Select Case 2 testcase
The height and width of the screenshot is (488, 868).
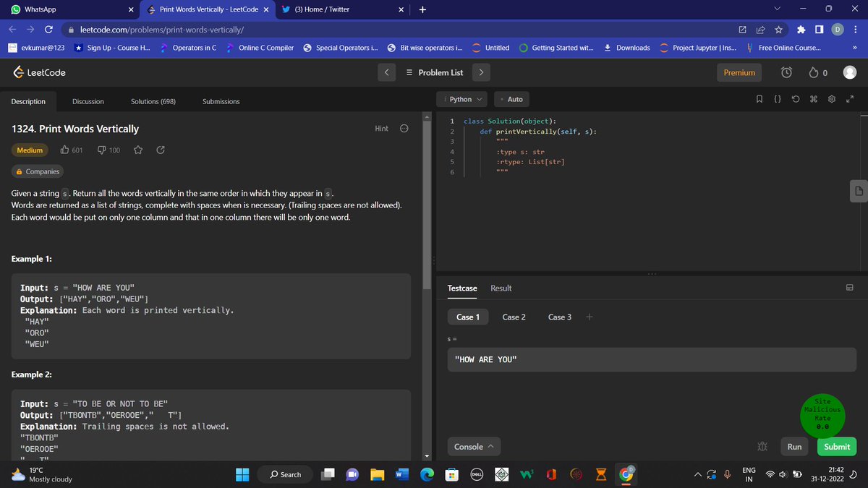[x=514, y=317]
